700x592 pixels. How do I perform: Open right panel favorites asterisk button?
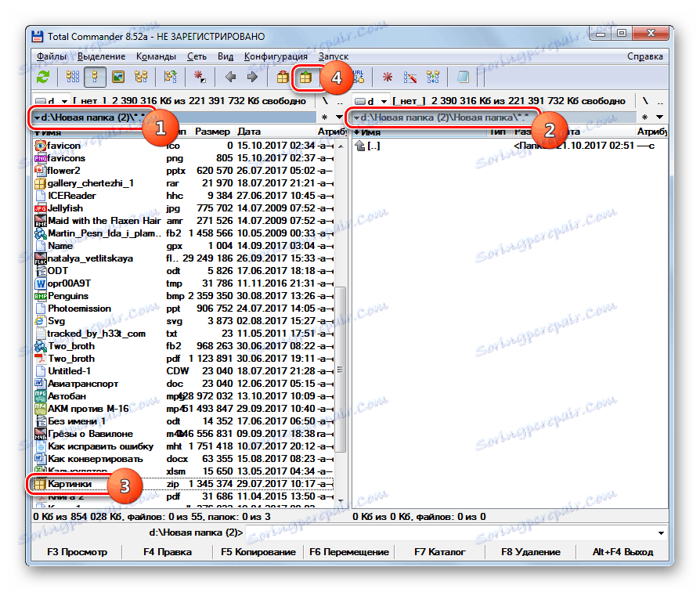click(644, 117)
